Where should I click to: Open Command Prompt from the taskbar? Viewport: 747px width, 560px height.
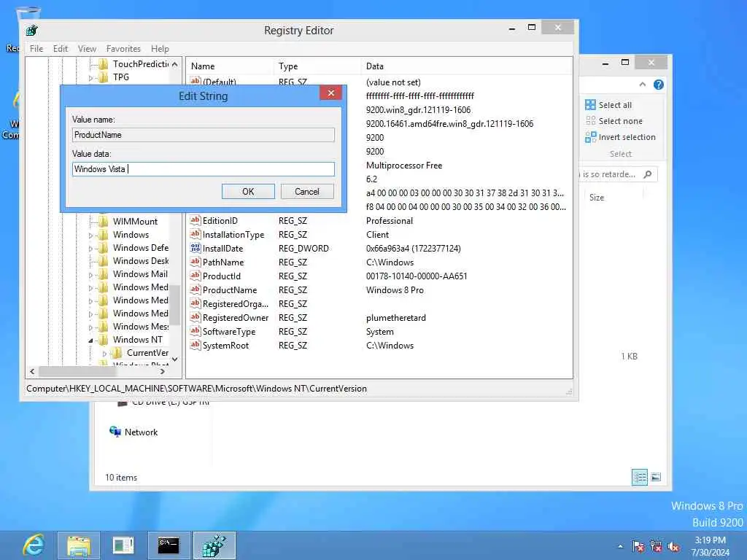pyautogui.click(x=169, y=545)
